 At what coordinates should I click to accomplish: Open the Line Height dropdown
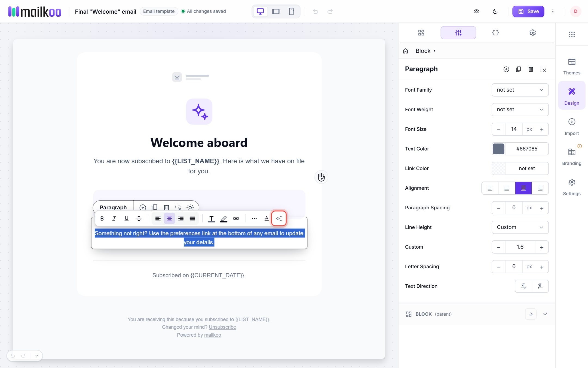520,227
